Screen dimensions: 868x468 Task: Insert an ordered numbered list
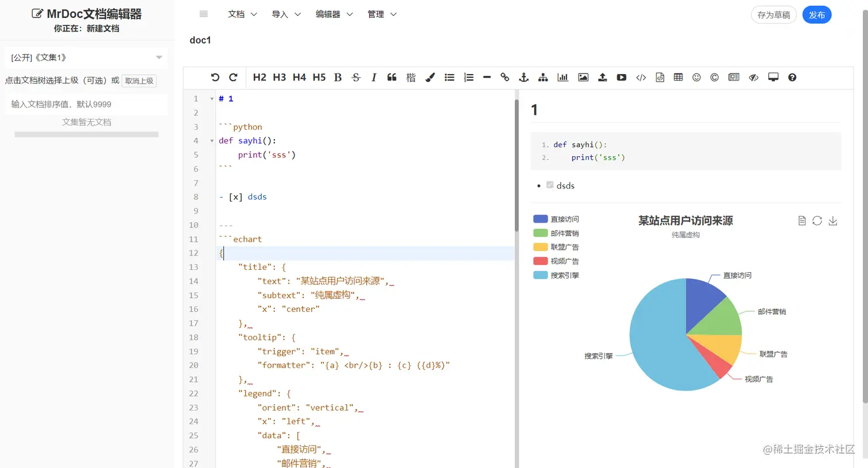[469, 78]
